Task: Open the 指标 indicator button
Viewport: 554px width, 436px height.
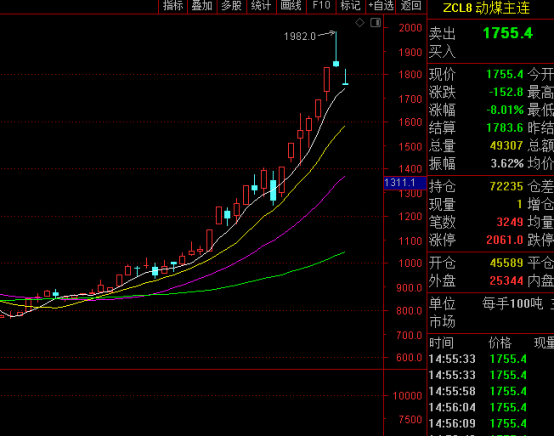Action: pyautogui.click(x=173, y=6)
